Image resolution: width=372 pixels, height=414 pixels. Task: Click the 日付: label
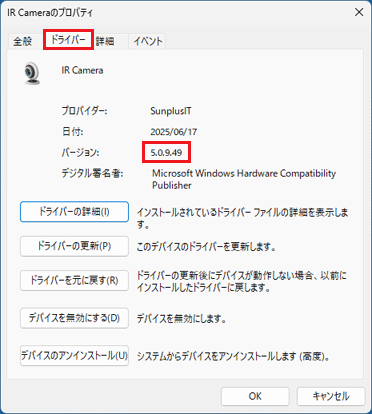pyautogui.click(x=72, y=132)
